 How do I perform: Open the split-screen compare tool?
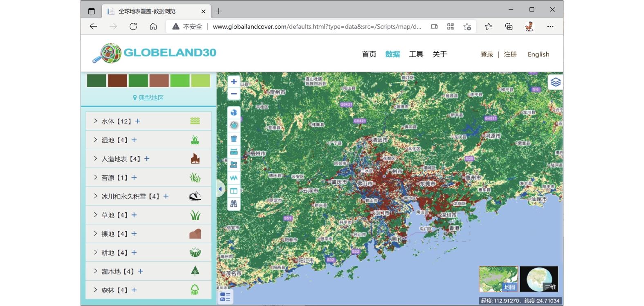click(x=234, y=191)
